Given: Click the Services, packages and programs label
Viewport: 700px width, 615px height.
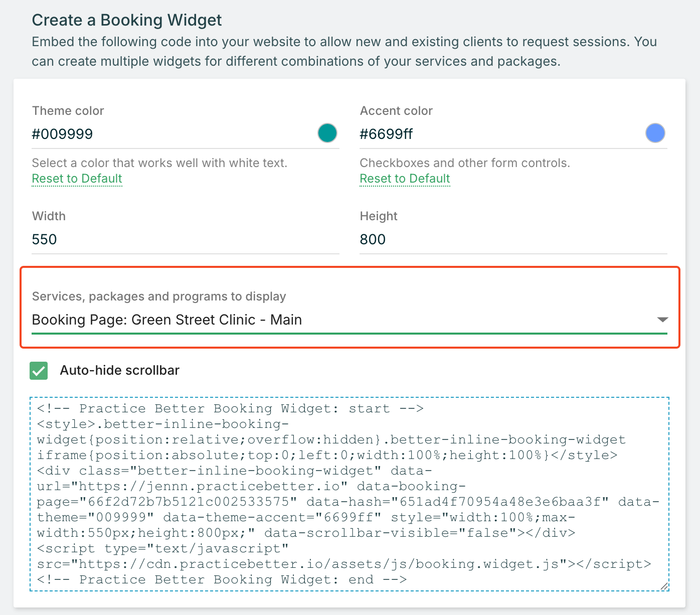Looking at the screenshot, I should point(159,296).
